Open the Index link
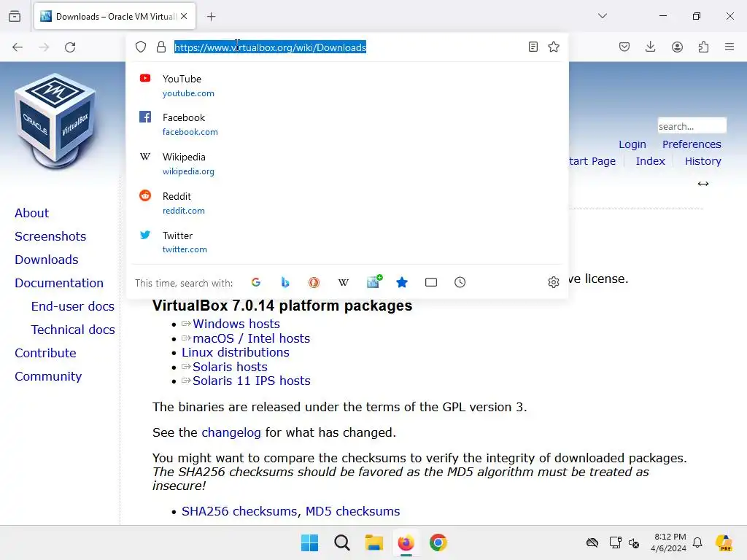Screen dimensions: 747x560 click(650, 161)
